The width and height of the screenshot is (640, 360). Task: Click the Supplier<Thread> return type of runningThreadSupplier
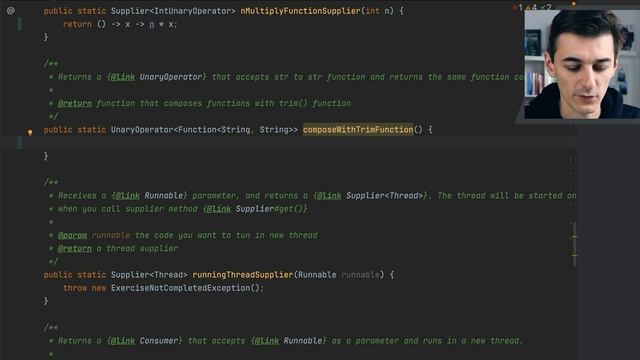(149, 275)
